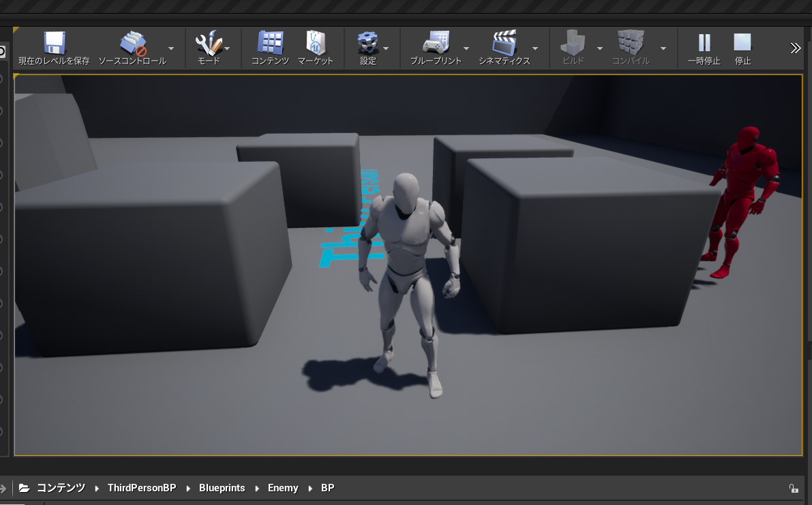Expand the Blueprints dropdown arrow
Viewport: 812px width, 505px height.
pos(466,48)
